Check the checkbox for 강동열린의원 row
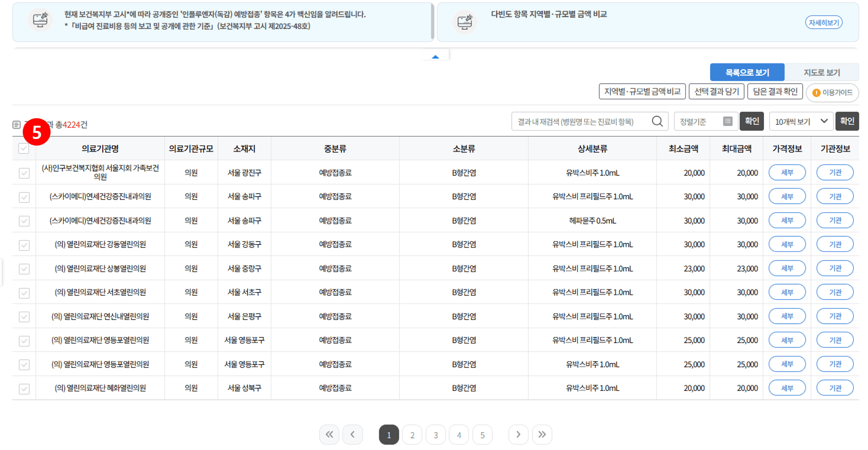Image resolution: width=868 pixels, height=450 pixels. click(x=24, y=244)
